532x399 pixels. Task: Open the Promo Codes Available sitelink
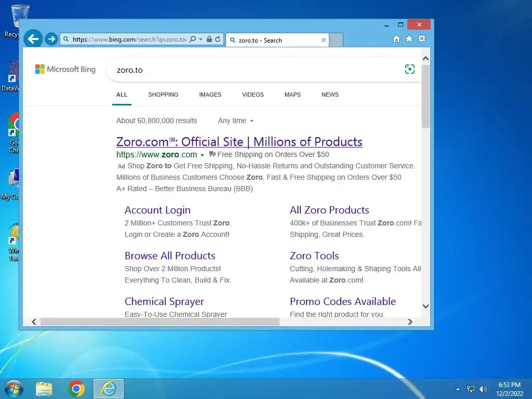(343, 301)
